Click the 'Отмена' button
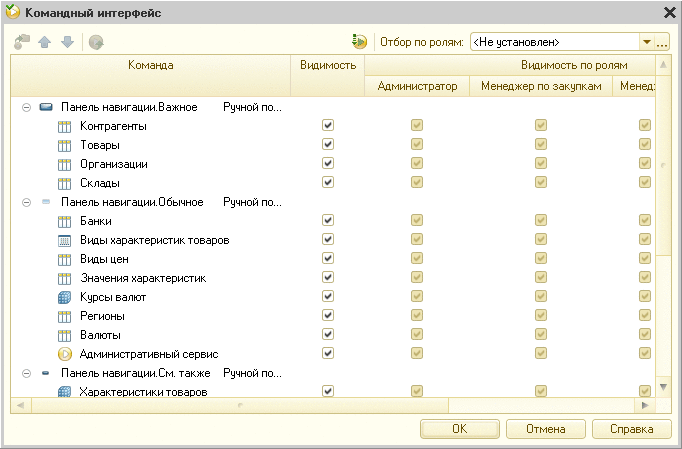Image resolution: width=682 pixels, height=449 pixels. 543,429
